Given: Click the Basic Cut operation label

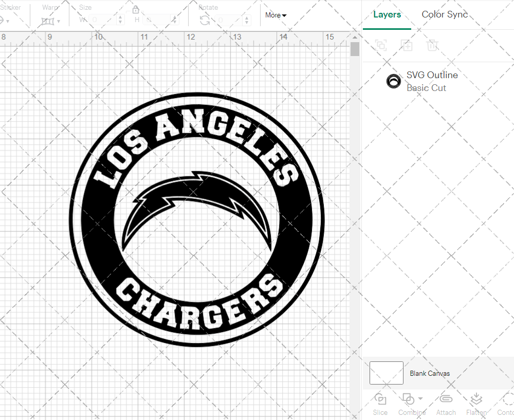Looking at the screenshot, I should pos(426,88).
